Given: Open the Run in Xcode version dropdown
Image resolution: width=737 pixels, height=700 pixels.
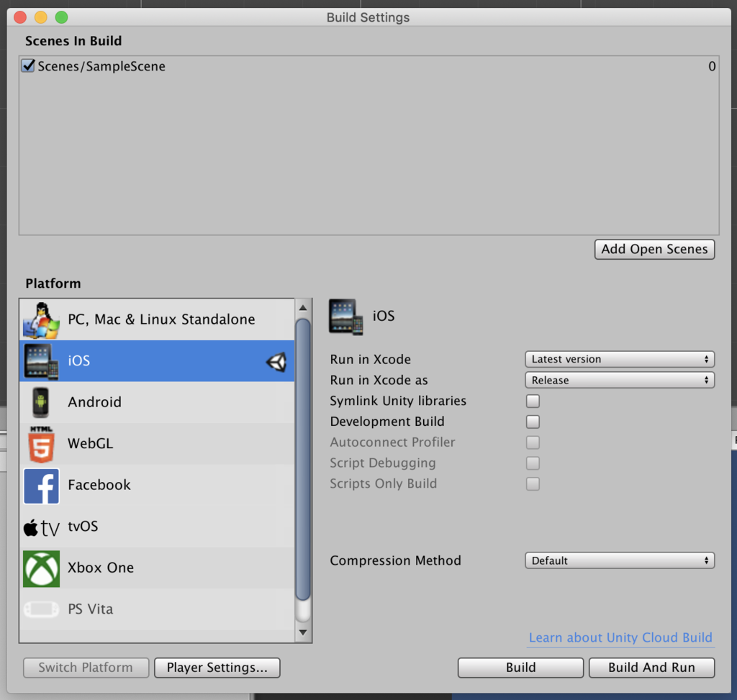Looking at the screenshot, I should click(x=620, y=359).
